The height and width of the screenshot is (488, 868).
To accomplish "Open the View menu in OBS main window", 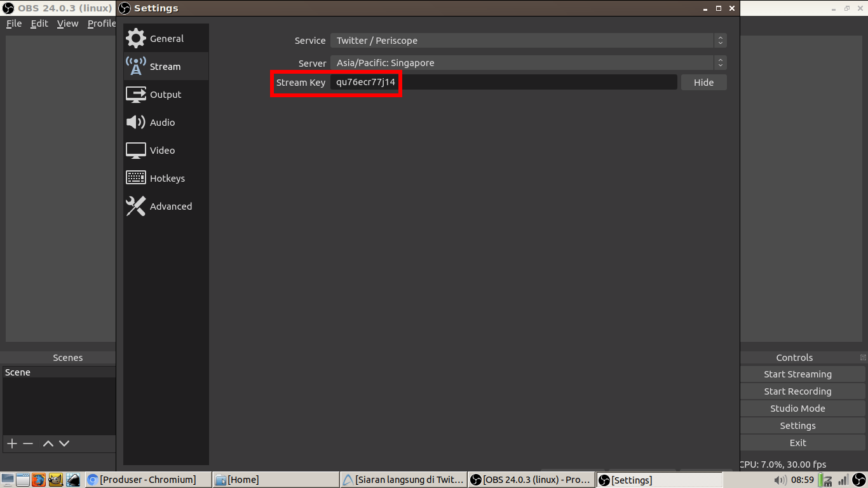I will click(x=67, y=24).
